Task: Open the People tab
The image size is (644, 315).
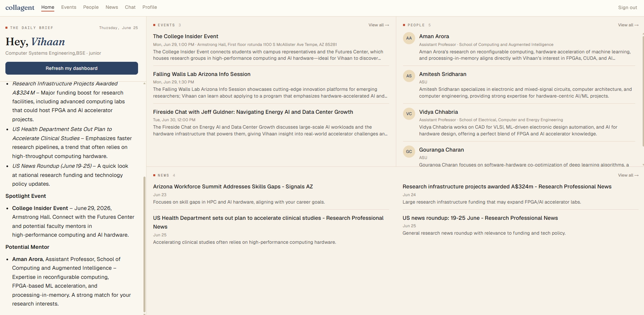Action: 91,7
